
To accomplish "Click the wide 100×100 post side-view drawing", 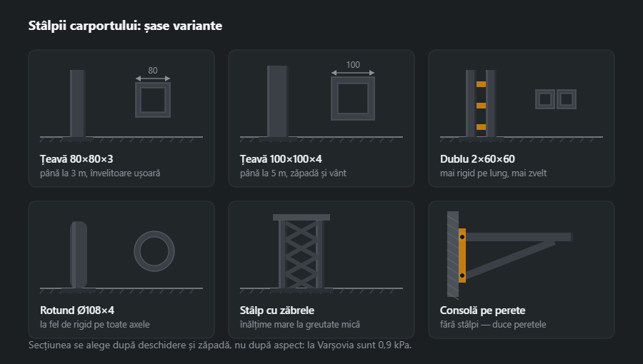I will [x=278, y=103].
